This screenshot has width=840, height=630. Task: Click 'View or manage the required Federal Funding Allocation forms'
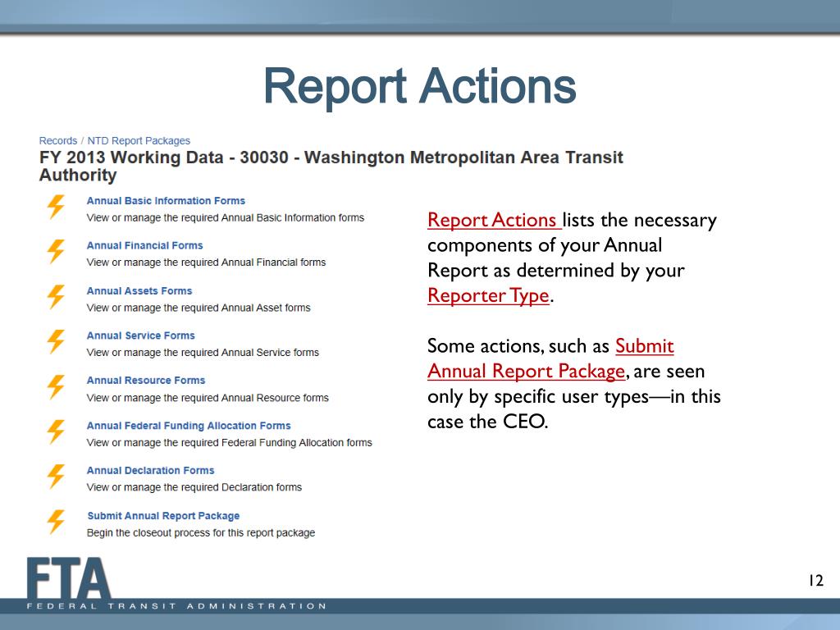[230, 443]
